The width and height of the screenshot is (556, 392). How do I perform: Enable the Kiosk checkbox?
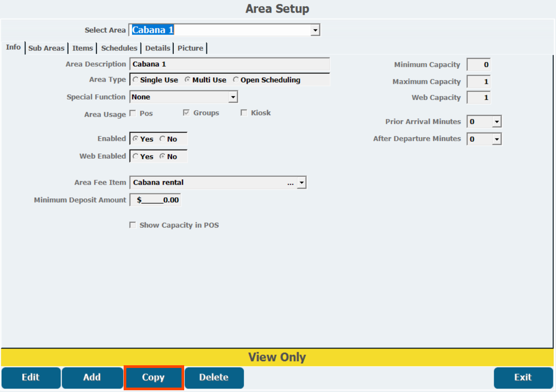(x=244, y=113)
